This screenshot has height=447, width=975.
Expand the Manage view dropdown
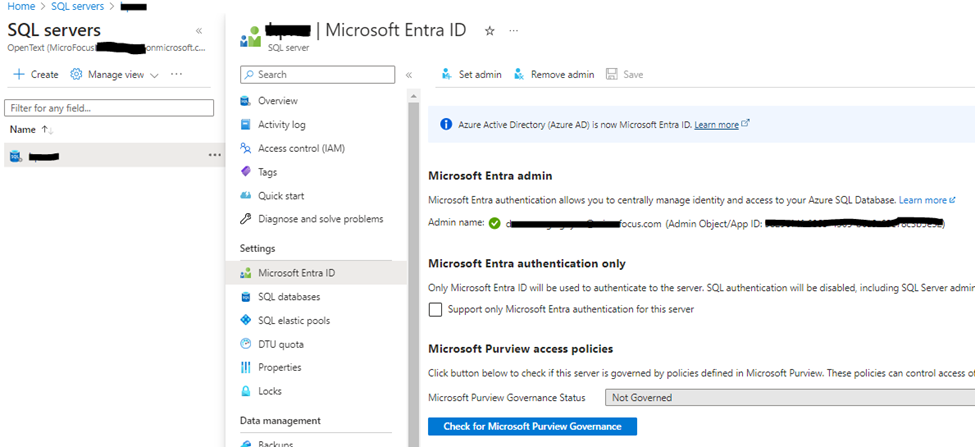(x=115, y=74)
